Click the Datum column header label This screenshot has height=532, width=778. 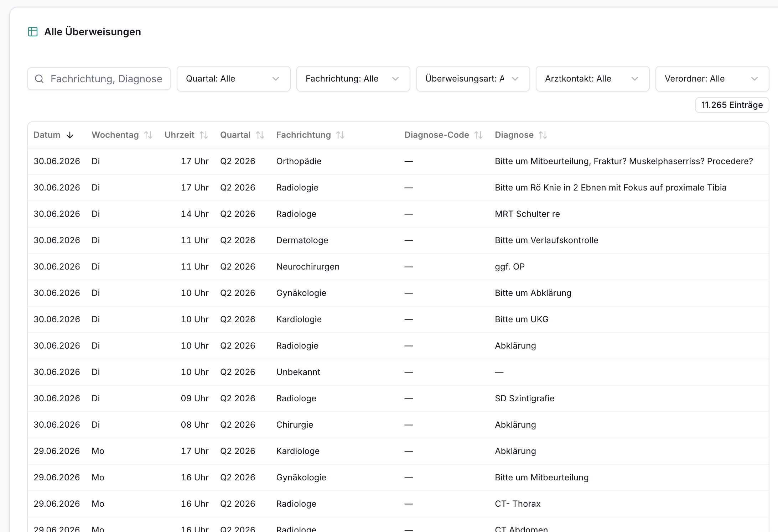[x=47, y=135]
